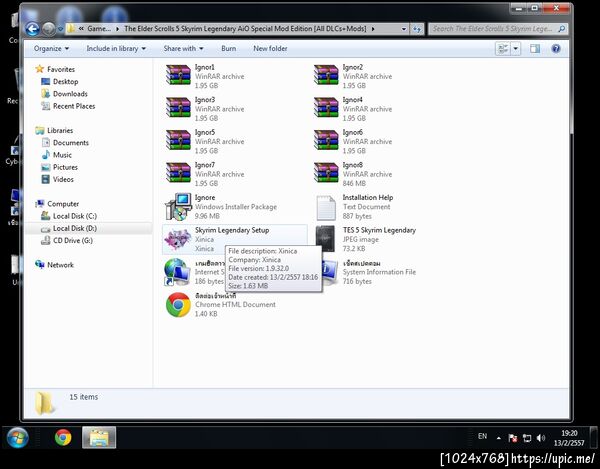
Task: Select the System Information File icon
Action: coord(330,272)
